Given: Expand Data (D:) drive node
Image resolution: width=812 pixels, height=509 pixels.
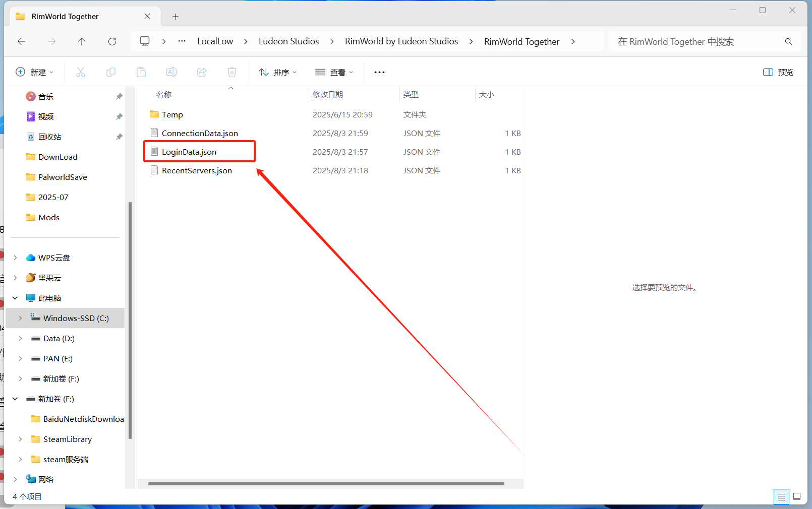Looking at the screenshot, I should point(20,338).
